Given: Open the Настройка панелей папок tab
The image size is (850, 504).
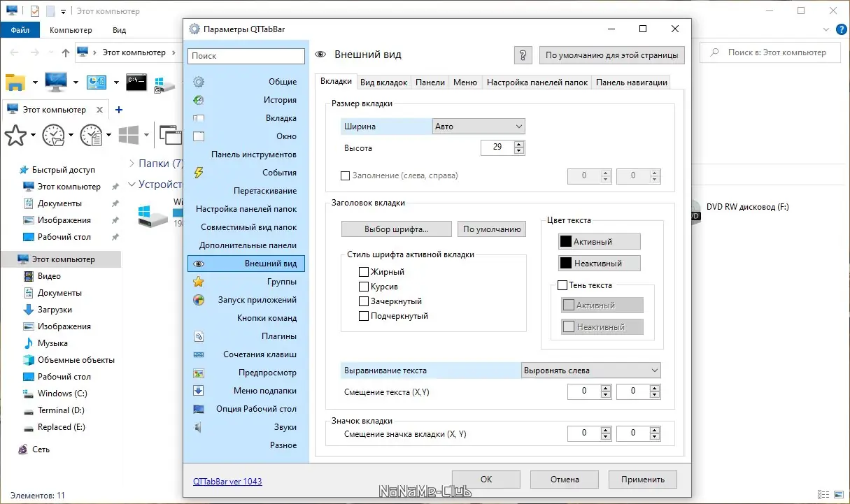Looking at the screenshot, I should (537, 82).
